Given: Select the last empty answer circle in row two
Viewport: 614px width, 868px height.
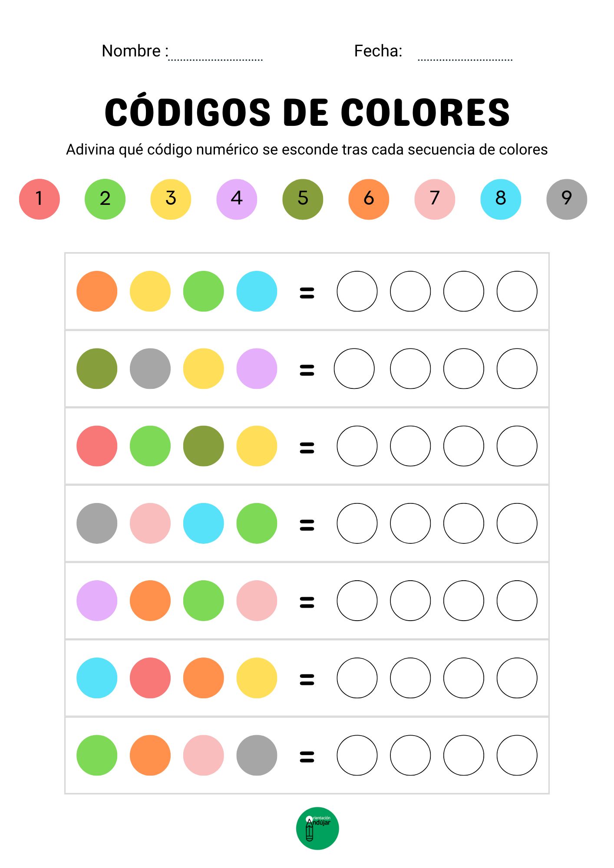Looking at the screenshot, I should (x=517, y=368).
